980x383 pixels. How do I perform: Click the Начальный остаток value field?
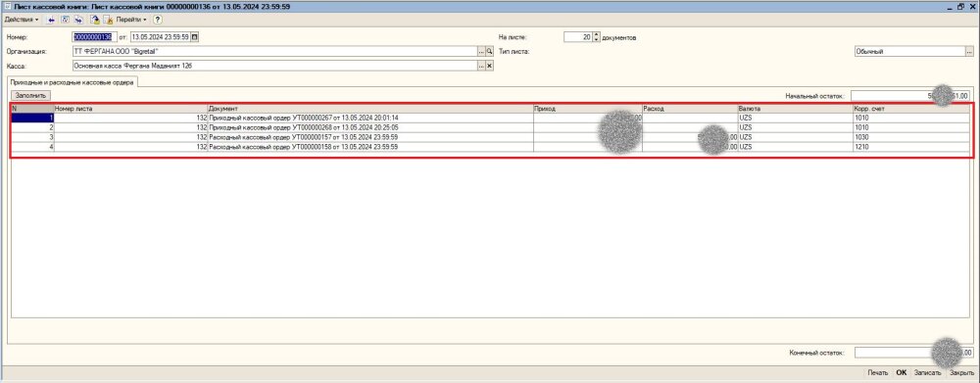point(910,96)
